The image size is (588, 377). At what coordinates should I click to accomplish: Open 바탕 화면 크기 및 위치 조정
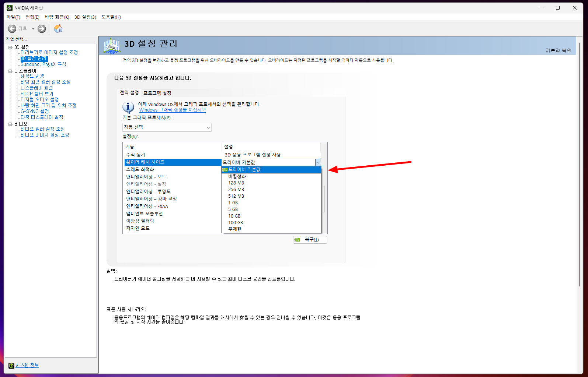(48, 106)
